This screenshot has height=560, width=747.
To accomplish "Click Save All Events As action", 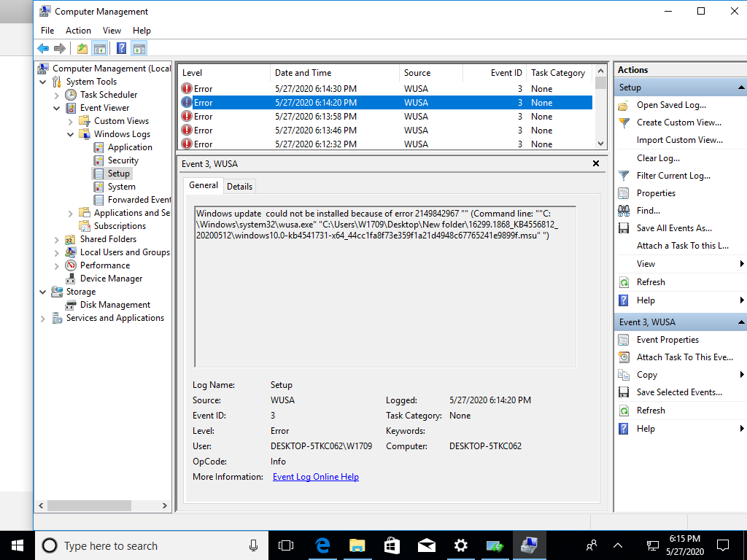I will pos(674,228).
